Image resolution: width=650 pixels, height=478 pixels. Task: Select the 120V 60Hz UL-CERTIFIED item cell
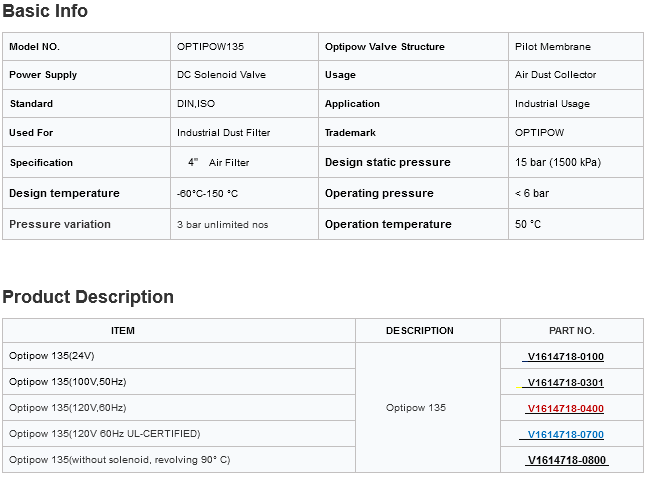tap(105, 434)
